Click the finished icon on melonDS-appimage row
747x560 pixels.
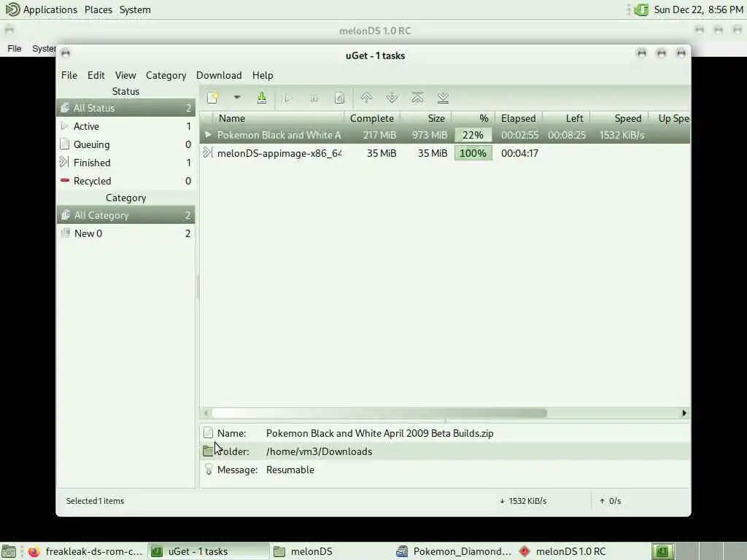click(x=207, y=153)
